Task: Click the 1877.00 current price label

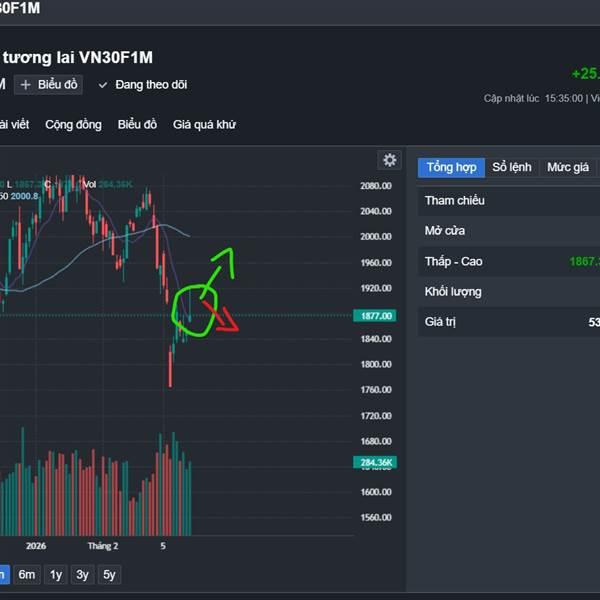Action: (x=376, y=316)
